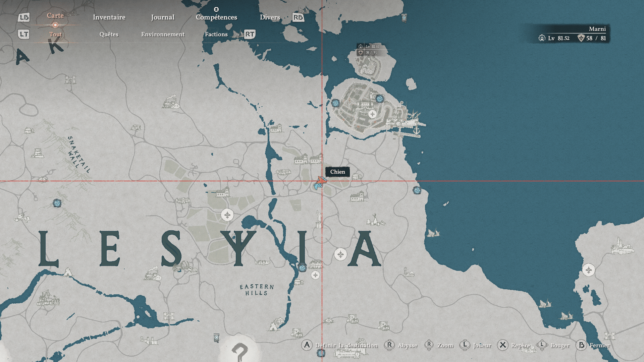Filter map by Quêtes
This screenshot has height=362, width=644.
109,34
